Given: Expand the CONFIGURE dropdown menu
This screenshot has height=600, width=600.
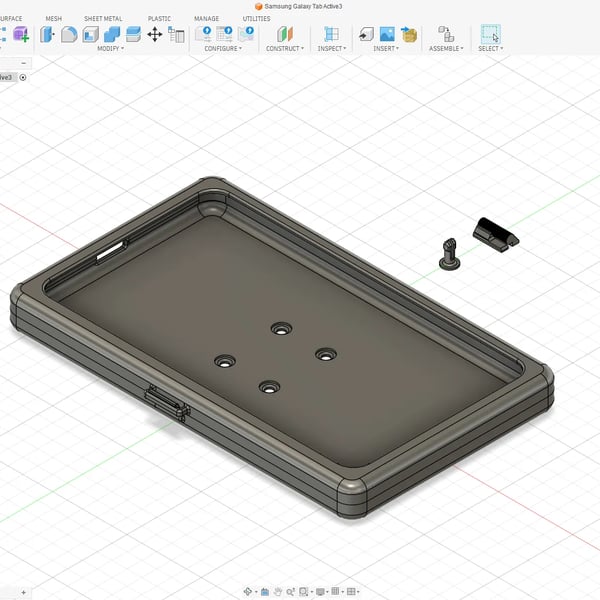Looking at the screenshot, I should [223, 49].
